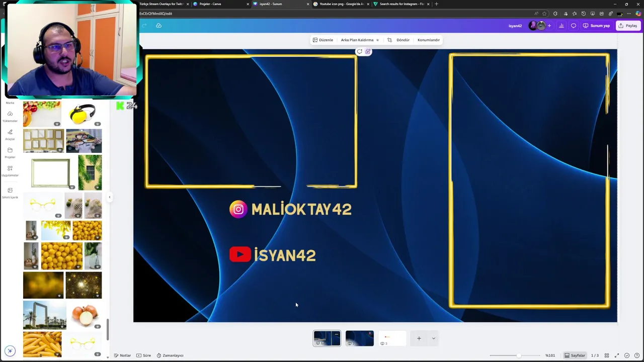The width and height of the screenshot is (644, 362).
Task: Open Konumlandır position panel
Action: pos(429,40)
